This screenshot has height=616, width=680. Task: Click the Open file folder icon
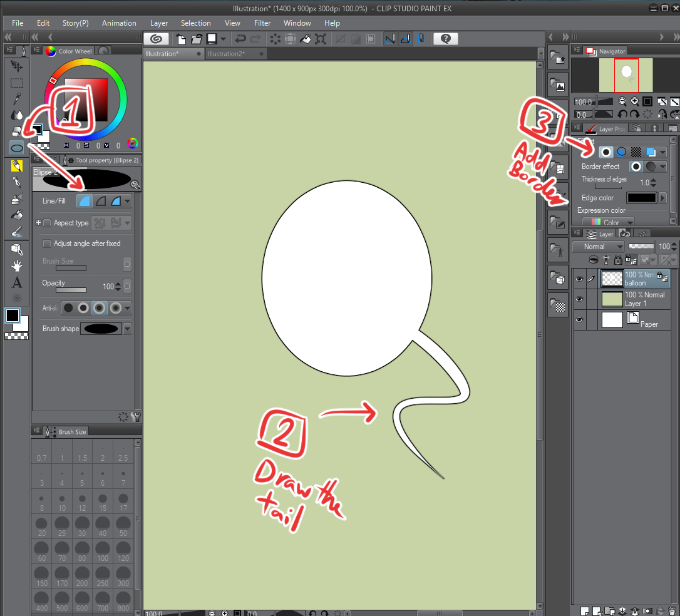point(197,39)
